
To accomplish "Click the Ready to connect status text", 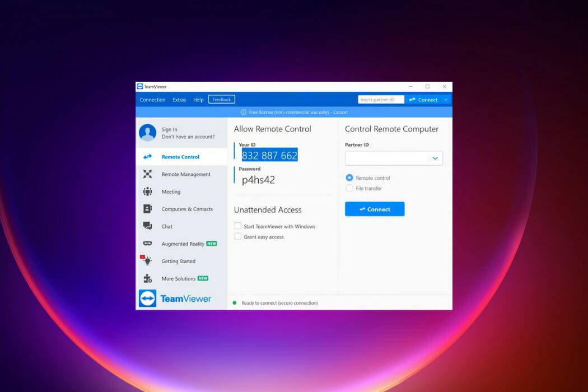I will tap(280, 303).
